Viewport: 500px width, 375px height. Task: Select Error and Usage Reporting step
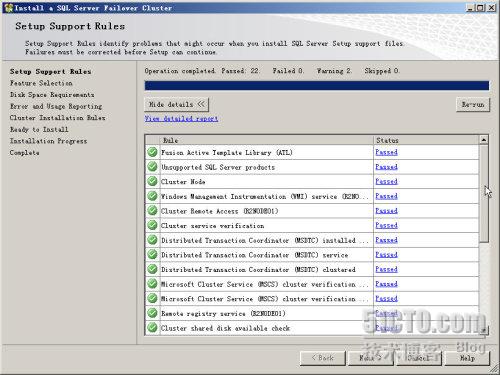coord(56,106)
